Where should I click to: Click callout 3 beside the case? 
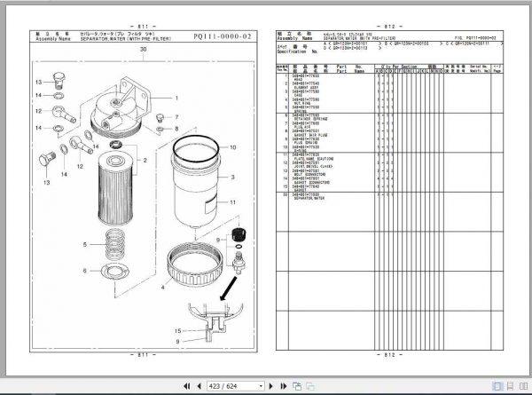click(232, 177)
